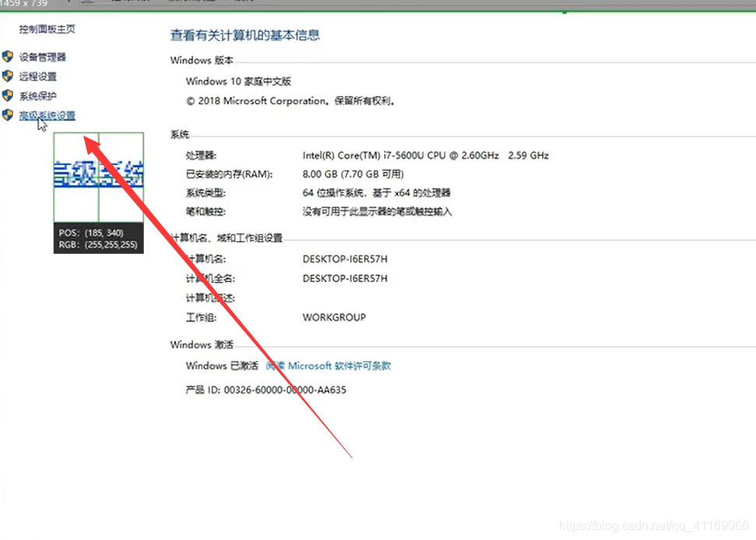Image resolution: width=756 pixels, height=540 pixels.
Task: Click the shield icon beside 系统保护
Action: pos(8,96)
